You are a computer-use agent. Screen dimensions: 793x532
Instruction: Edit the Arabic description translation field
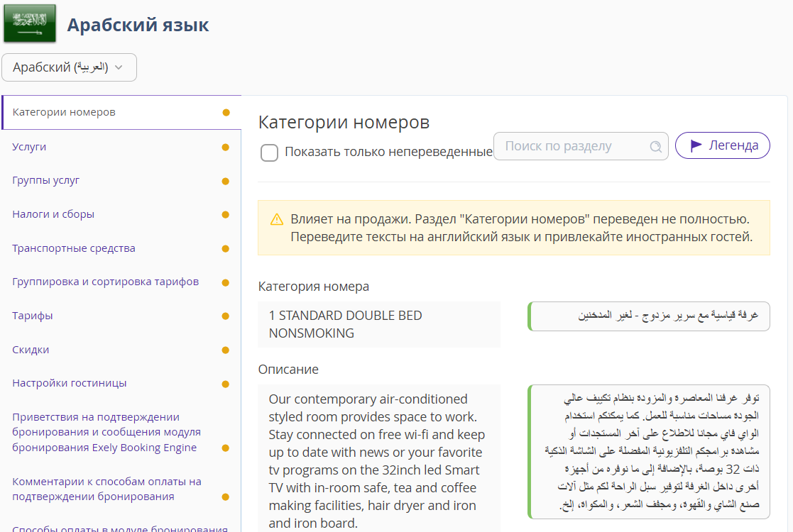(649, 452)
